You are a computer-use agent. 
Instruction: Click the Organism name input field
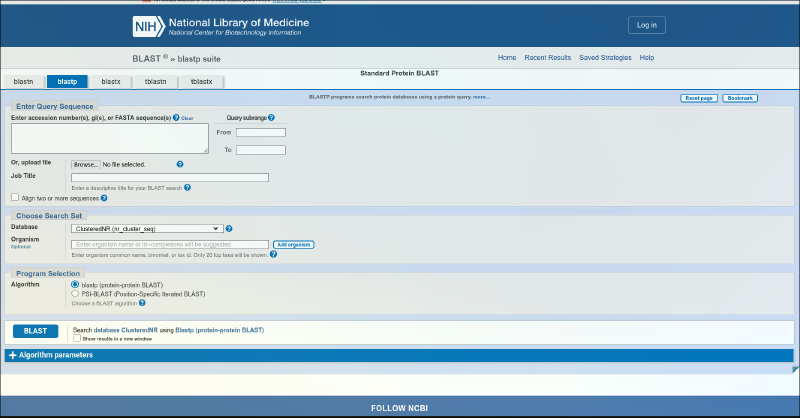point(170,244)
